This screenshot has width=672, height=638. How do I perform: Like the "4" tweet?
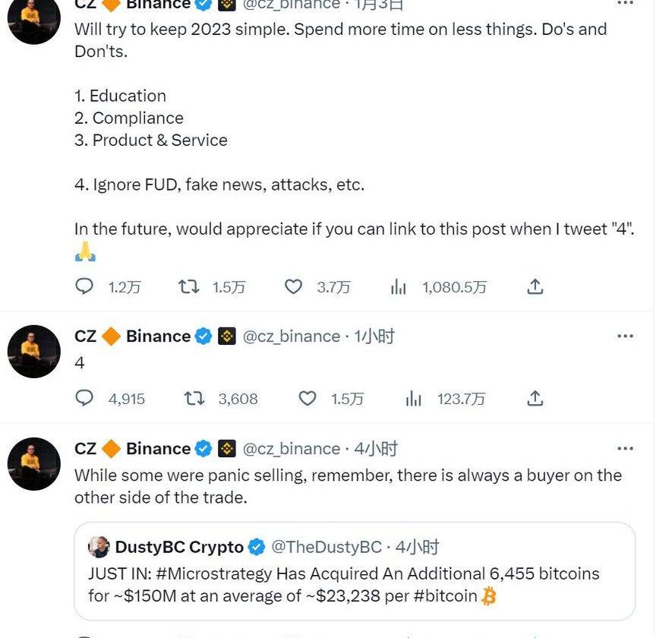(307, 398)
